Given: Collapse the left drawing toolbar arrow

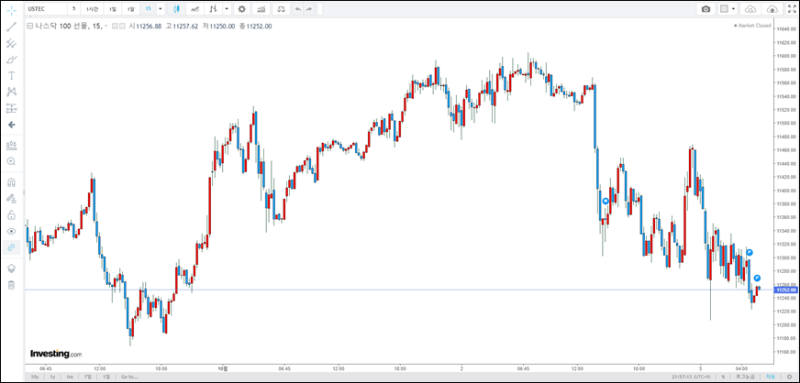Looking at the screenshot, I should pyautogui.click(x=24, y=193).
